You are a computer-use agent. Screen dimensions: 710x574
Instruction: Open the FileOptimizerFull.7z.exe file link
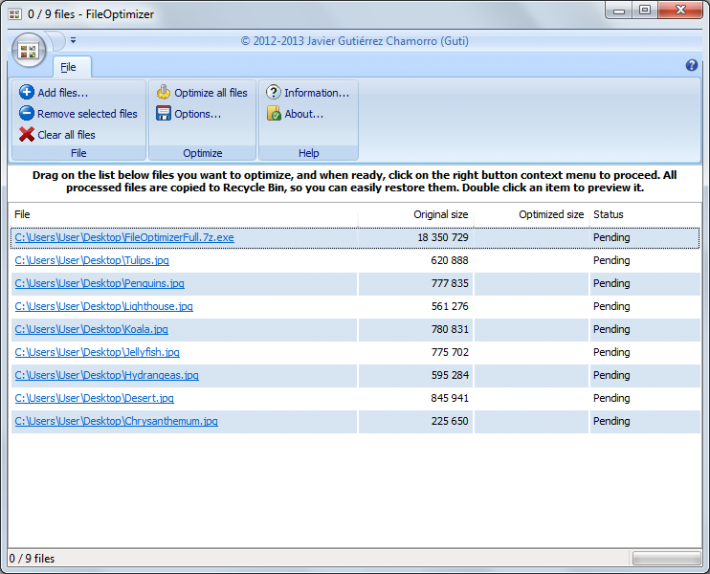point(124,237)
